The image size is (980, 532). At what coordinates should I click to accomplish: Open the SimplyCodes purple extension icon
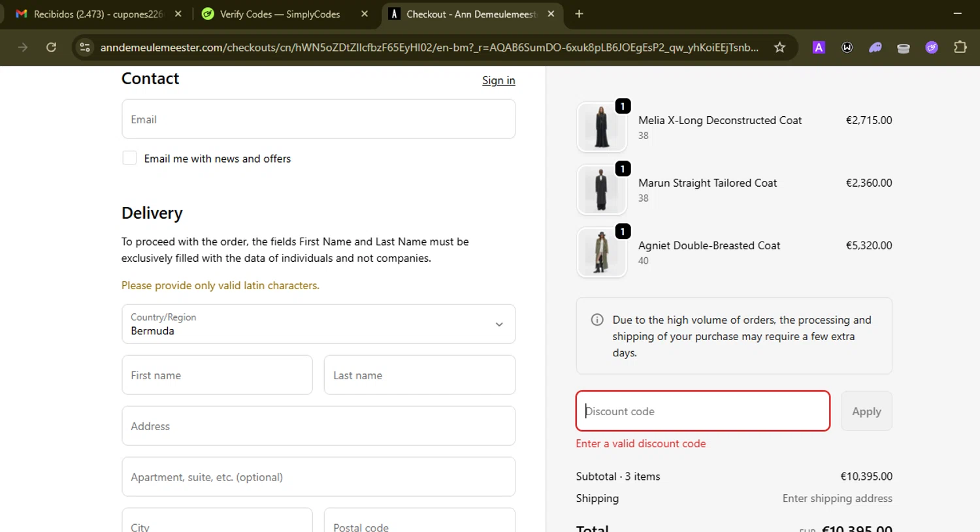click(x=932, y=47)
